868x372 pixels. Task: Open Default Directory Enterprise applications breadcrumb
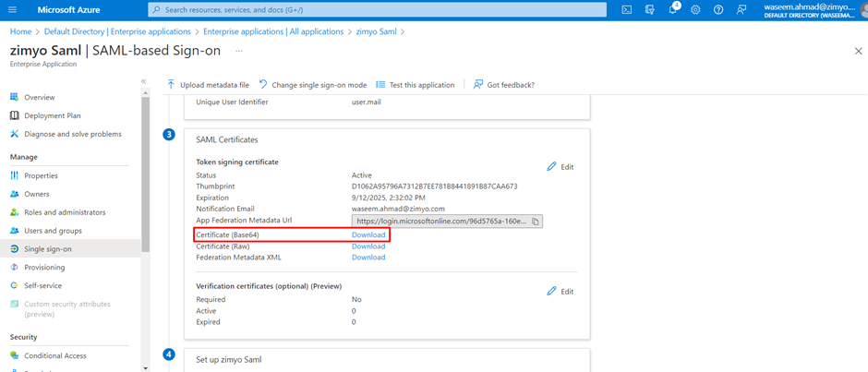pos(117,31)
